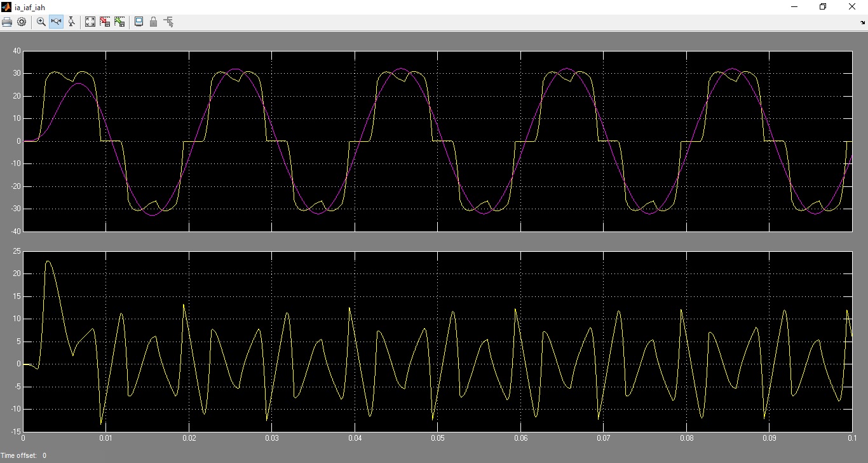Click the first magenta sine peak in upper plot
The width and height of the screenshot is (868, 463).
tap(76, 84)
